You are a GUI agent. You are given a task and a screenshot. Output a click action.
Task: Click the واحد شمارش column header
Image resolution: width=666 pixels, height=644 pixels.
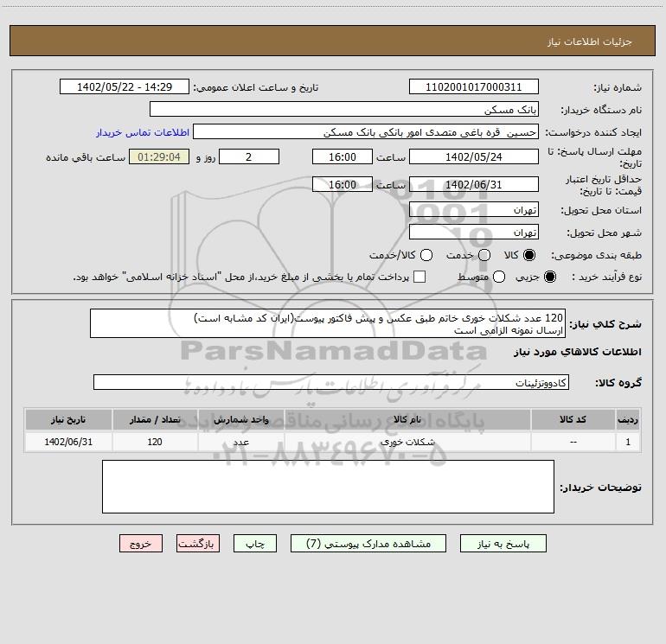[x=240, y=419]
